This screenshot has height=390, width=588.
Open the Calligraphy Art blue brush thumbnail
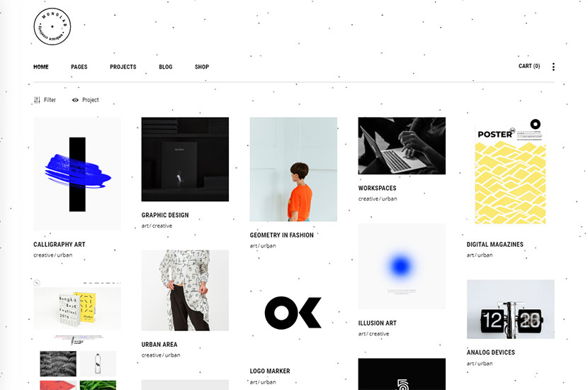pyautogui.click(x=77, y=174)
